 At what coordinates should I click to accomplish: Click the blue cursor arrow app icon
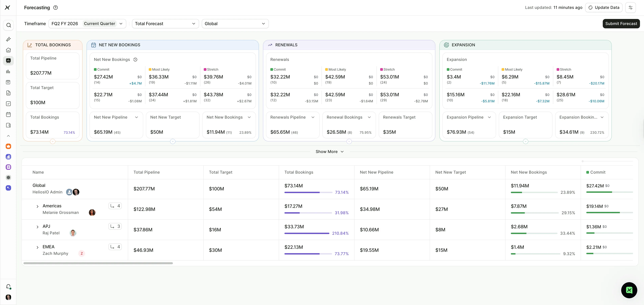click(9, 188)
